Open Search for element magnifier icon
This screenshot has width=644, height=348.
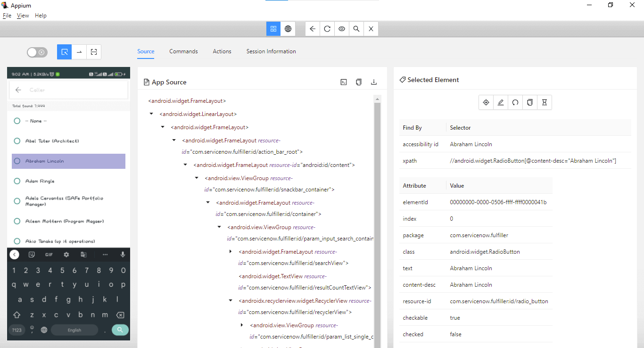356,29
